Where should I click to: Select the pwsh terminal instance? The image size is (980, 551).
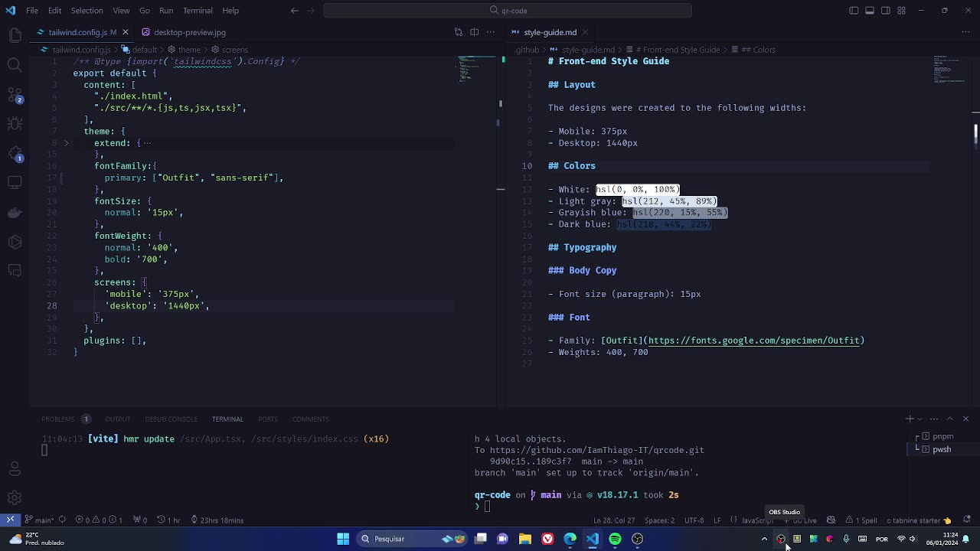coord(941,449)
